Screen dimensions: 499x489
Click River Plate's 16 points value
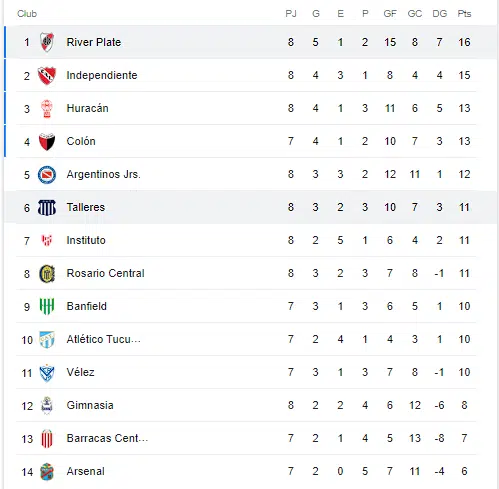tap(464, 42)
